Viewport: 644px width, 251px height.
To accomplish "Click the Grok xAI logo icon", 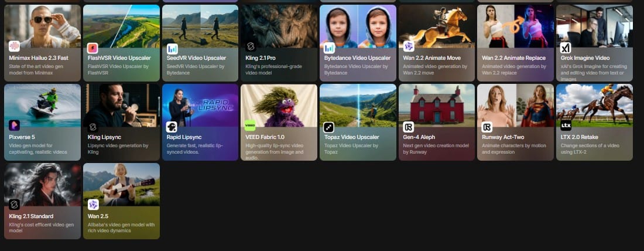I will (566, 48).
